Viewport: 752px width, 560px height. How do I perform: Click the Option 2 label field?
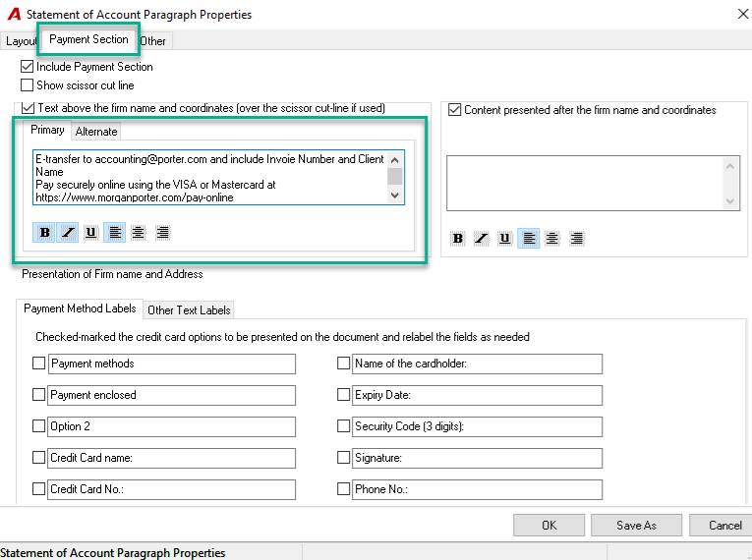coord(172,426)
